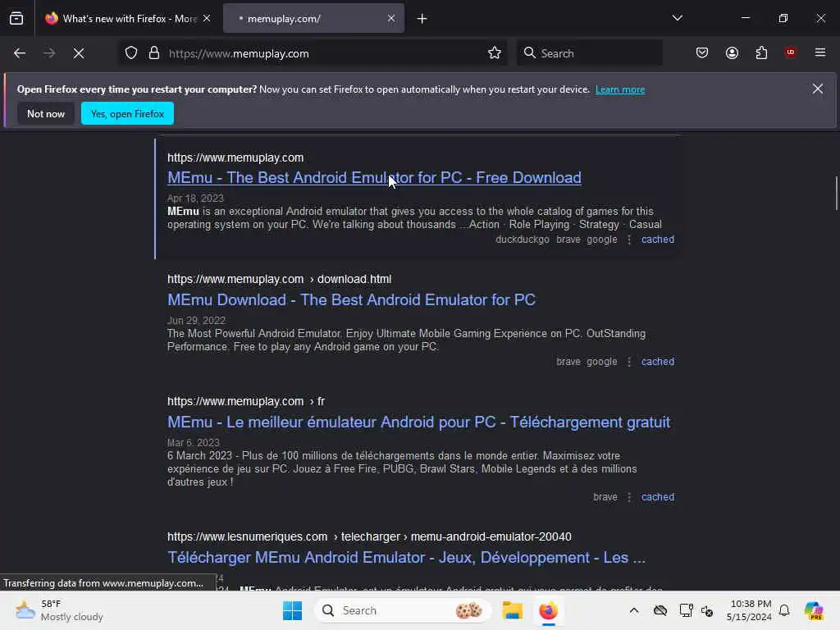Open MEmu Best Android Emulator Free Download result

[374, 177]
